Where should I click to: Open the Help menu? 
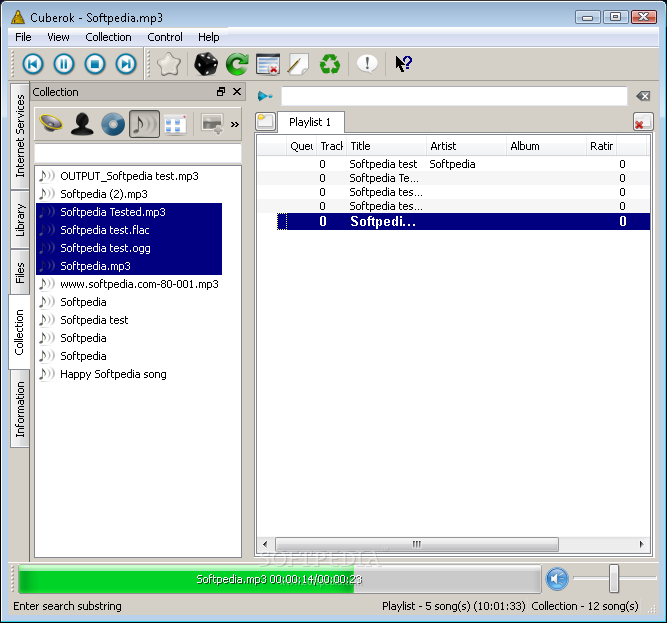pyautogui.click(x=208, y=37)
